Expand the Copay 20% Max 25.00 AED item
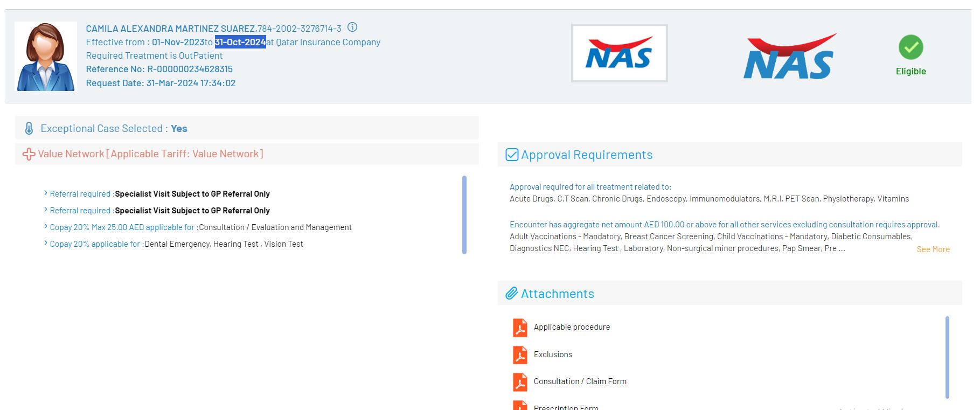980x410 pixels. 46,227
